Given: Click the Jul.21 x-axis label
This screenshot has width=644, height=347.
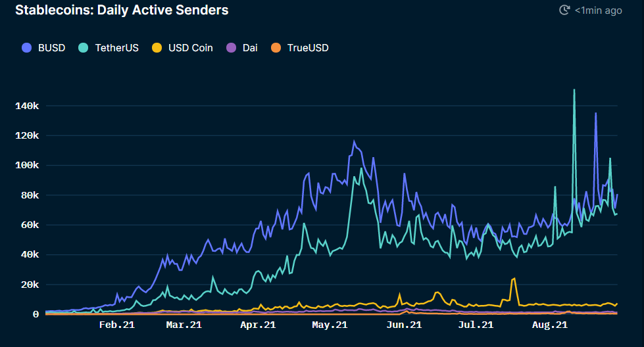Looking at the screenshot, I should coord(476,325).
